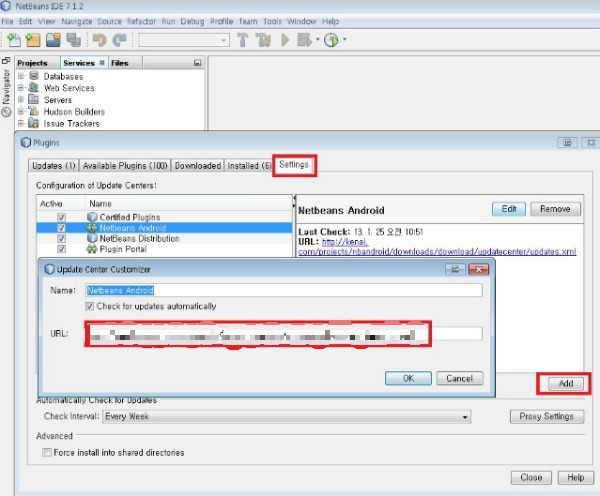Expand the Servers tree node
Screen dimensions: 600x496
click(21, 100)
